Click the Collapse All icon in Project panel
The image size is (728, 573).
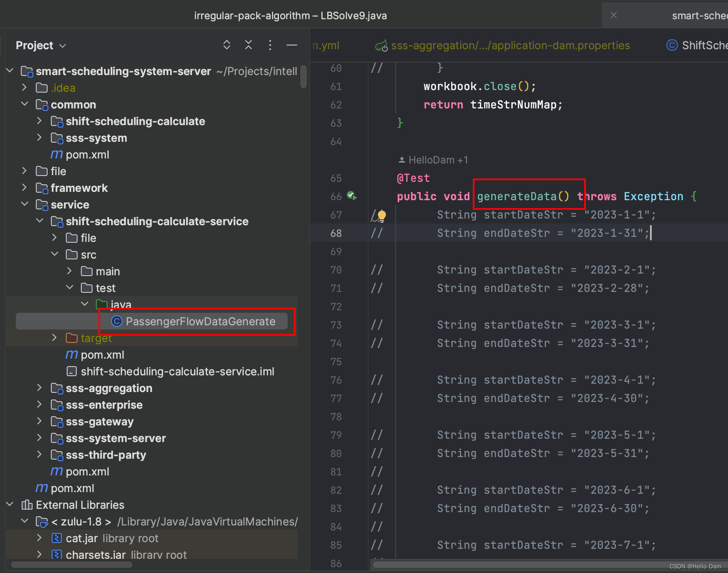(x=249, y=45)
